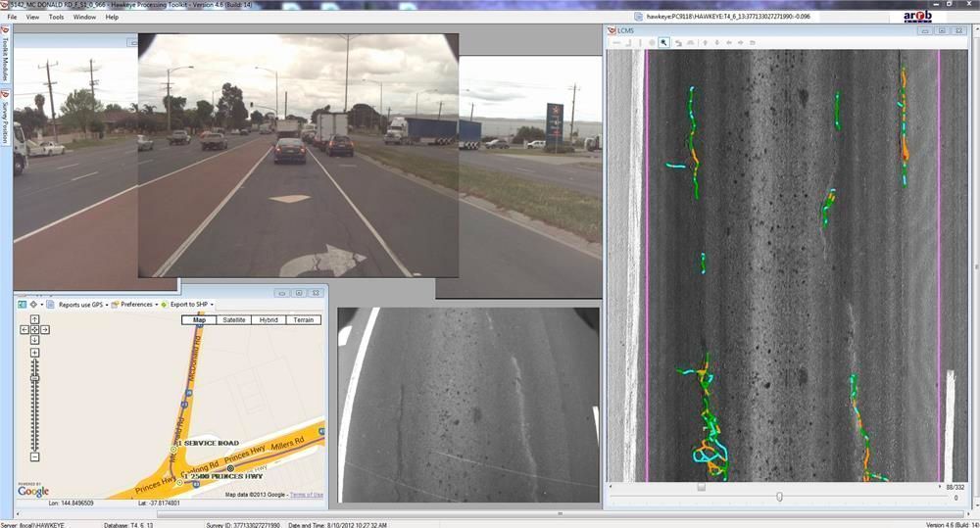Click the report document icon in map toolbar
Screen dimensions: 980x528
tap(50, 305)
